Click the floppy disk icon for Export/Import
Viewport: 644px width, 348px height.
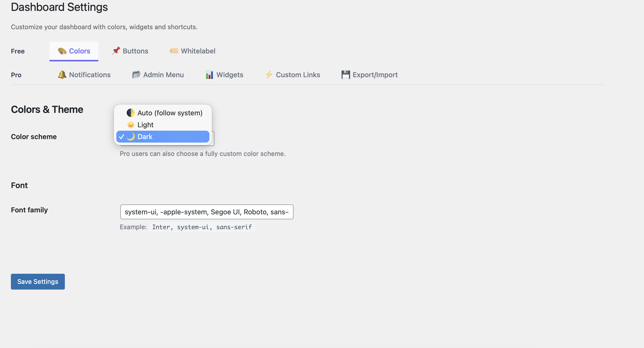tap(346, 75)
